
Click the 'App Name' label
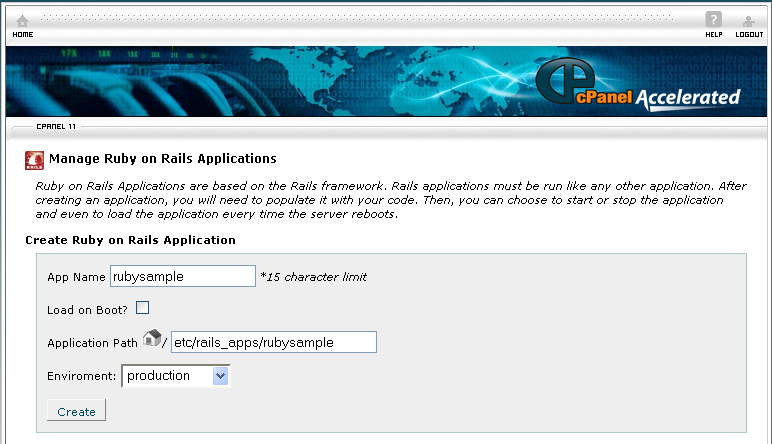[x=76, y=277]
